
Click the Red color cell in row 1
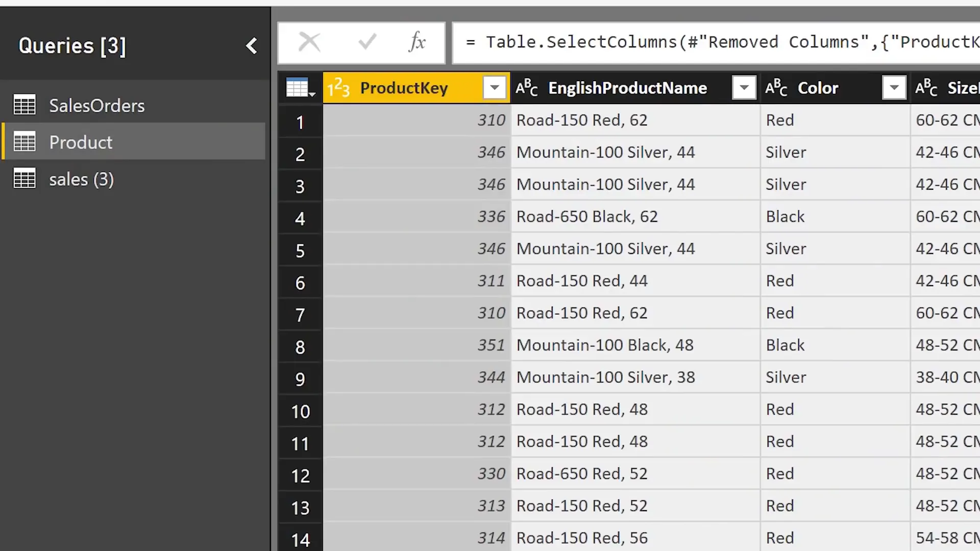[x=835, y=120]
